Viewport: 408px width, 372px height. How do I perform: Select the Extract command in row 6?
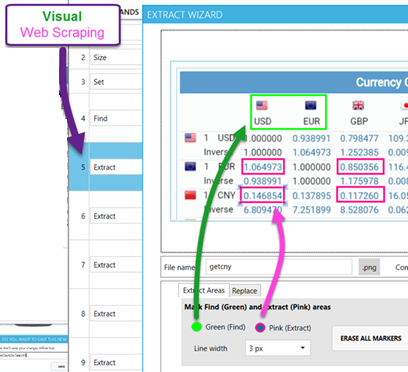116,216
